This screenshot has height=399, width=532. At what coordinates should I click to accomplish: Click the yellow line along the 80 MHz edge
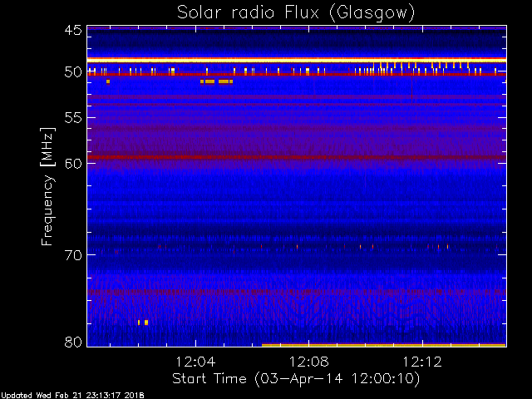click(x=384, y=345)
